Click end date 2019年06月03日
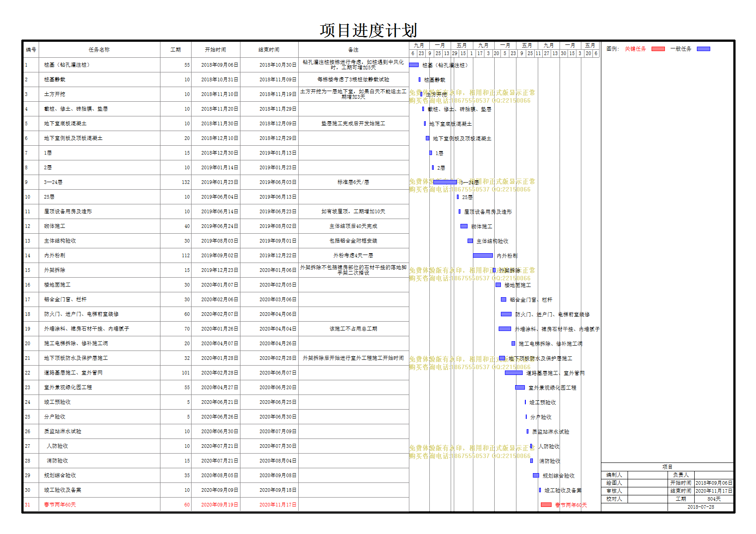Screen dimensions: 756x534 click(x=278, y=182)
